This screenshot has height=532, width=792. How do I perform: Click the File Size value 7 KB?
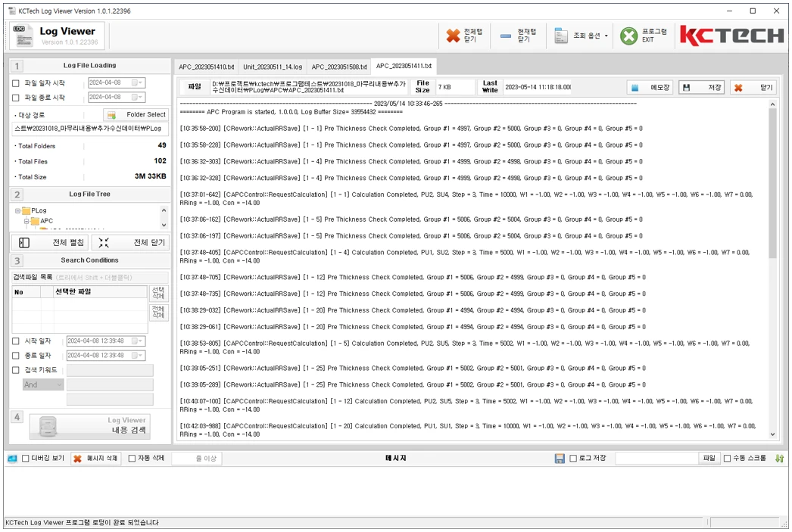point(445,87)
